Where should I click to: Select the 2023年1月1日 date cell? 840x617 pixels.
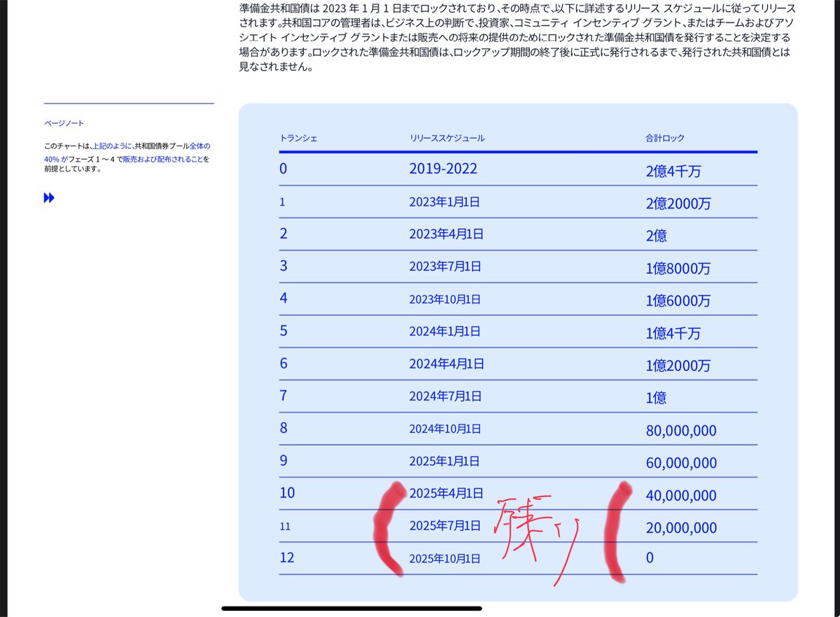444,202
